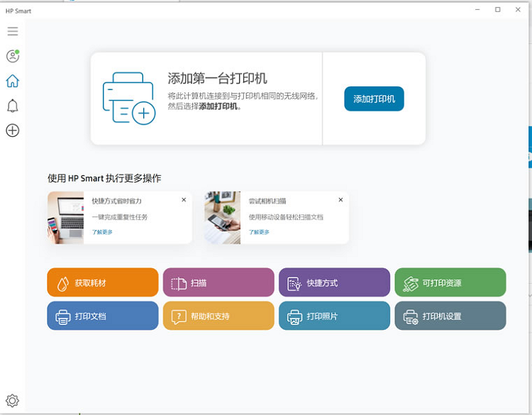Click the 使用 HP Smart 执行更多操作 heading

[x=104, y=178]
